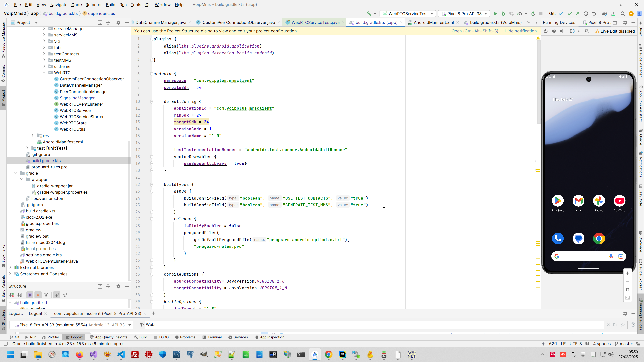The image size is (644, 362).
Task: Open WebRTCServiceTest run configuration dropdown
Action: 408,14
